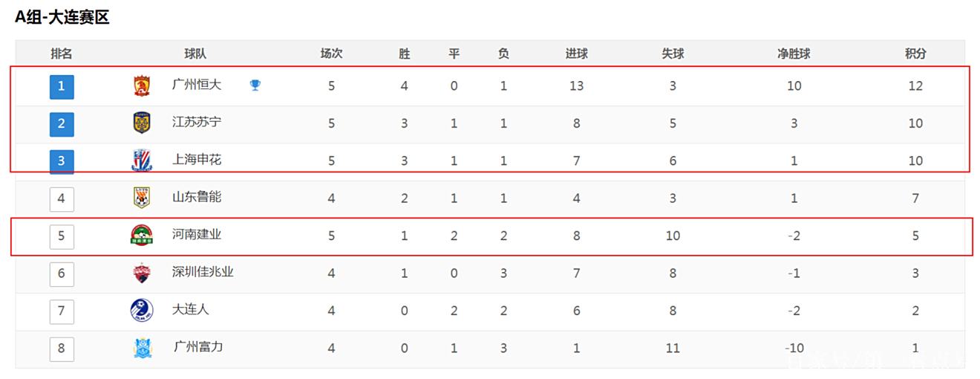Click the Shandong Luneng (山东鲁能) team crest
The width and height of the screenshot is (980, 379).
pos(142,198)
